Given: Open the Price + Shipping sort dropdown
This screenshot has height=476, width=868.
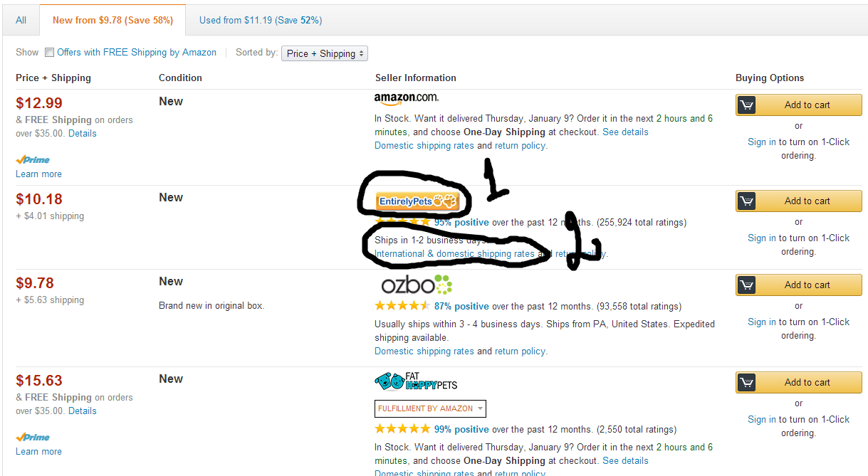Looking at the screenshot, I should click(325, 53).
